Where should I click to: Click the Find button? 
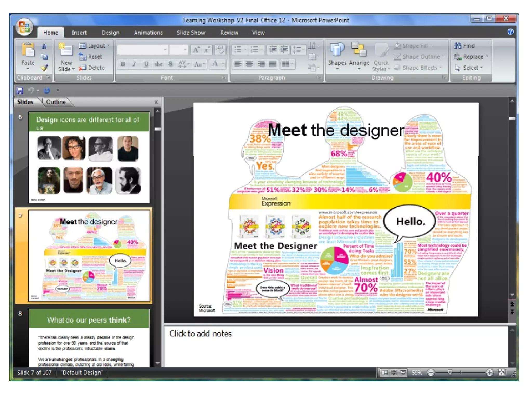465,46
